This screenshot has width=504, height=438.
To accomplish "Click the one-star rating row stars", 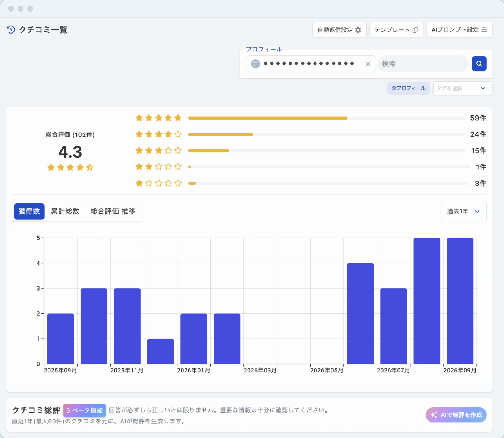I will pyautogui.click(x=158, y=183).
